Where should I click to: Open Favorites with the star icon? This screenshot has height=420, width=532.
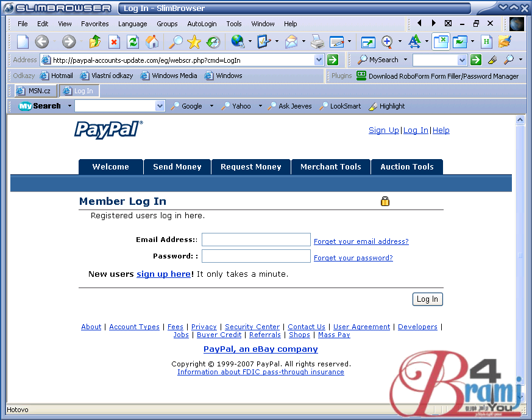pyautogui.click(x=194, y=42)
